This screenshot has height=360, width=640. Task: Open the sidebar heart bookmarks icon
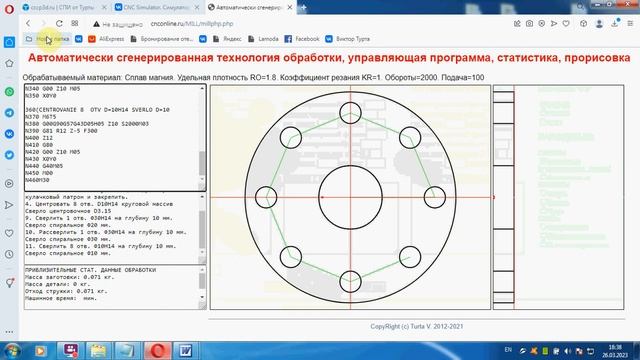tap(9, 233)
